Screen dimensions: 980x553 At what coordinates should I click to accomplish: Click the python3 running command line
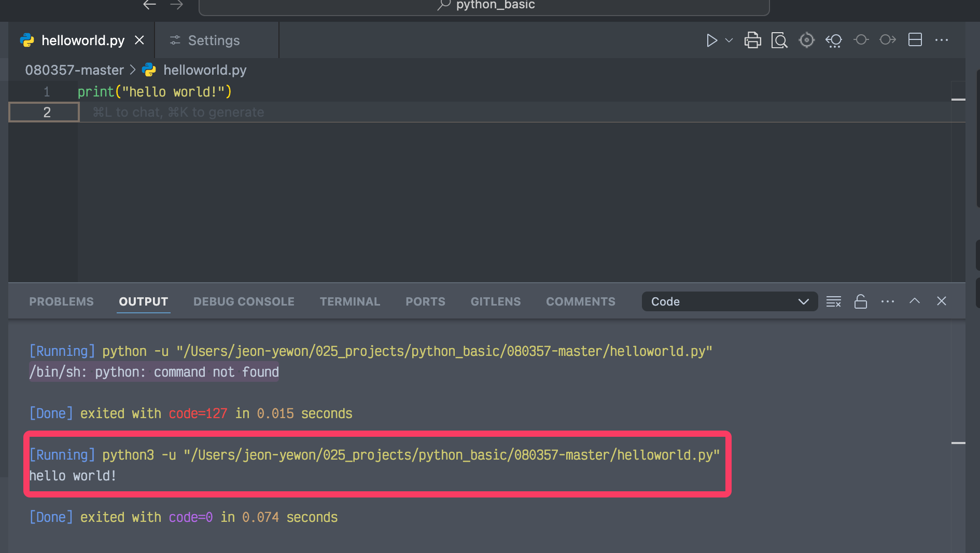click(x=374, y=455)
